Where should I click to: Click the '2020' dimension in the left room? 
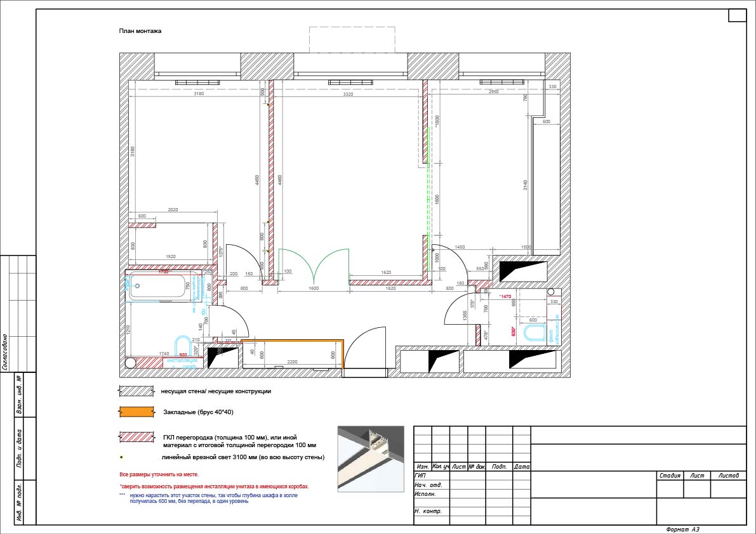click(x=173, y=209)
